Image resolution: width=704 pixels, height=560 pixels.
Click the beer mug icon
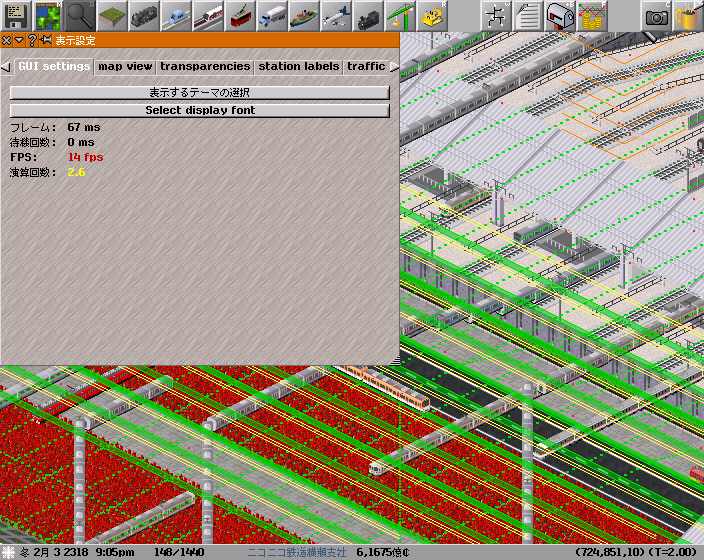(x=688, y=16)
